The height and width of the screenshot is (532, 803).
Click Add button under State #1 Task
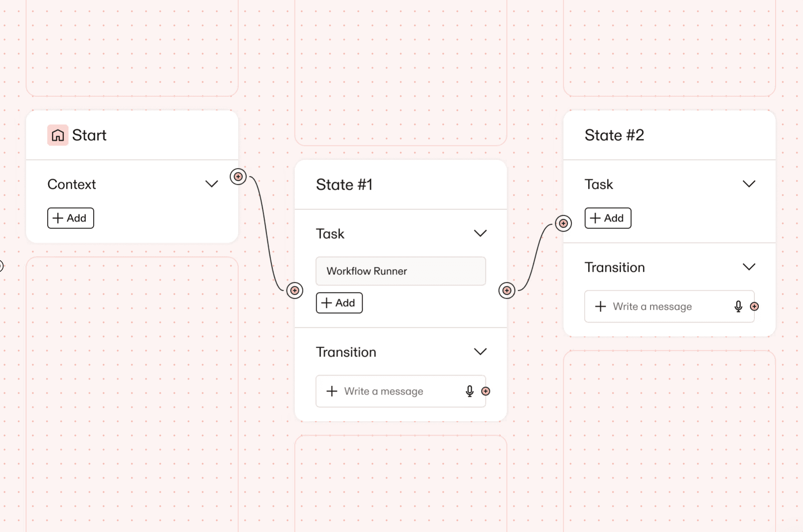click(339, 303)
